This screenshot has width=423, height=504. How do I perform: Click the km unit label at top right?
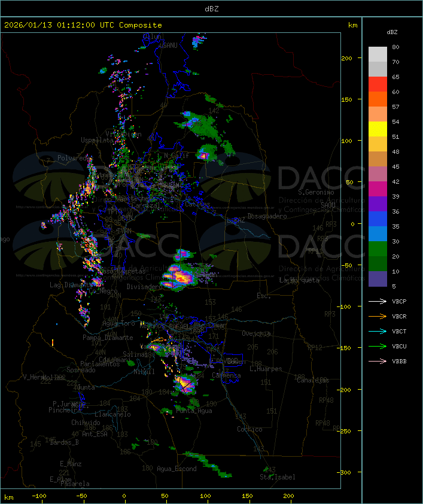[x=352, y=25]
